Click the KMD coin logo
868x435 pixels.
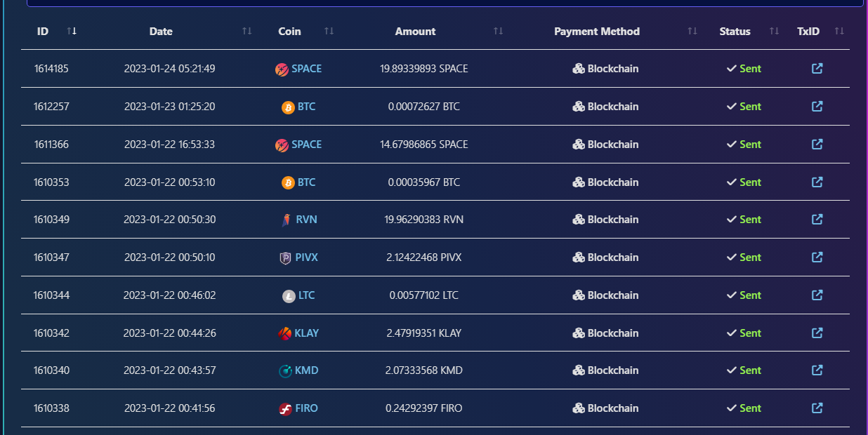(285, 371)
